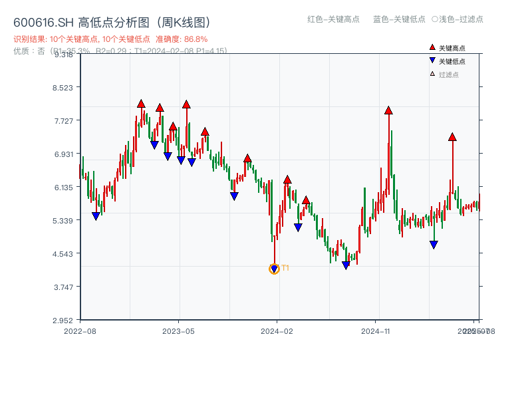Select the orange-circled T1 low marker
Image resolution: width=532 pixels, height=399 pixels.
(x=274, y=269)
